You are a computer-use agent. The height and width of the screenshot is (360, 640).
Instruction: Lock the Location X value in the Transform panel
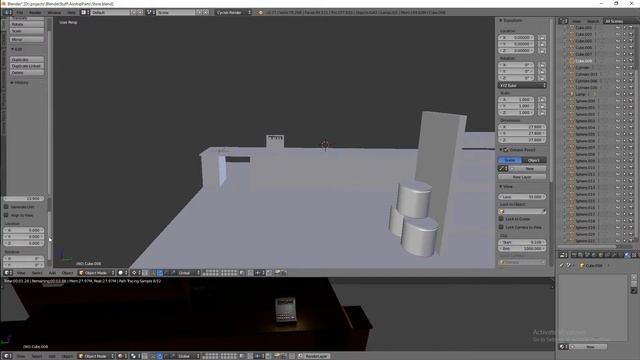tap(542, 38)
